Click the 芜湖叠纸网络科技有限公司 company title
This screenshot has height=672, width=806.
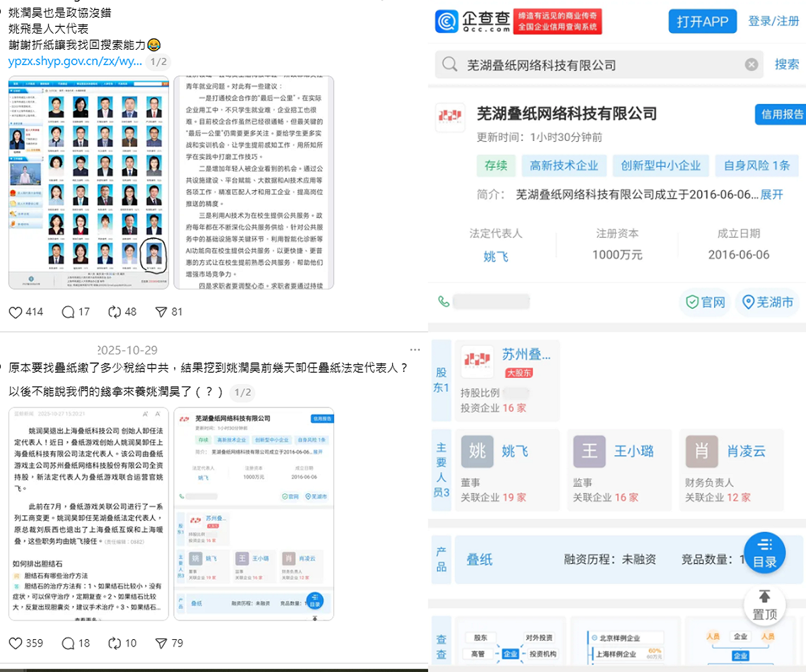567,113
